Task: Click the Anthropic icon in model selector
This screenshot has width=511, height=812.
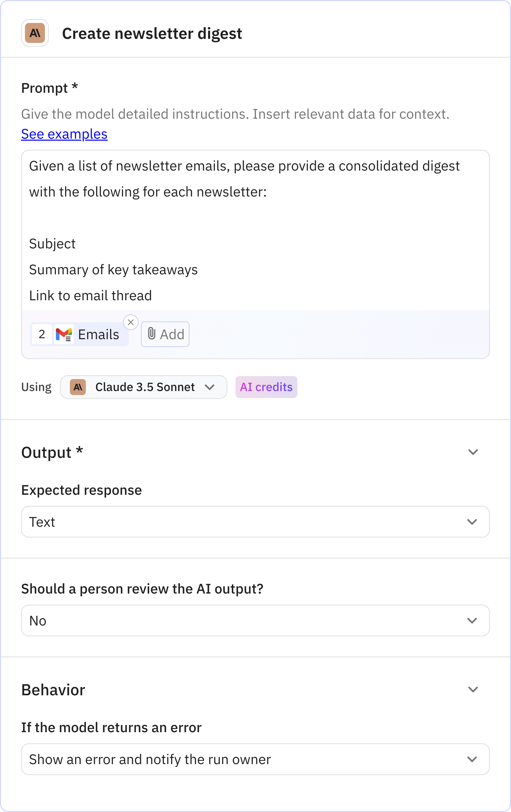Action: [78, 387]
